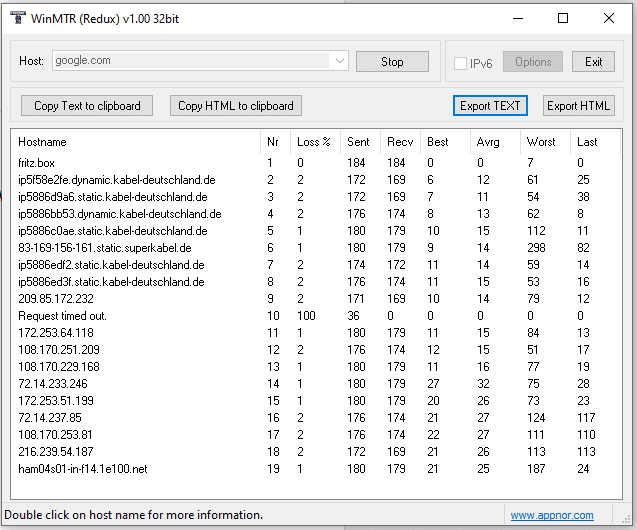Select the 172.253.64.118 hop

[56, 333]
